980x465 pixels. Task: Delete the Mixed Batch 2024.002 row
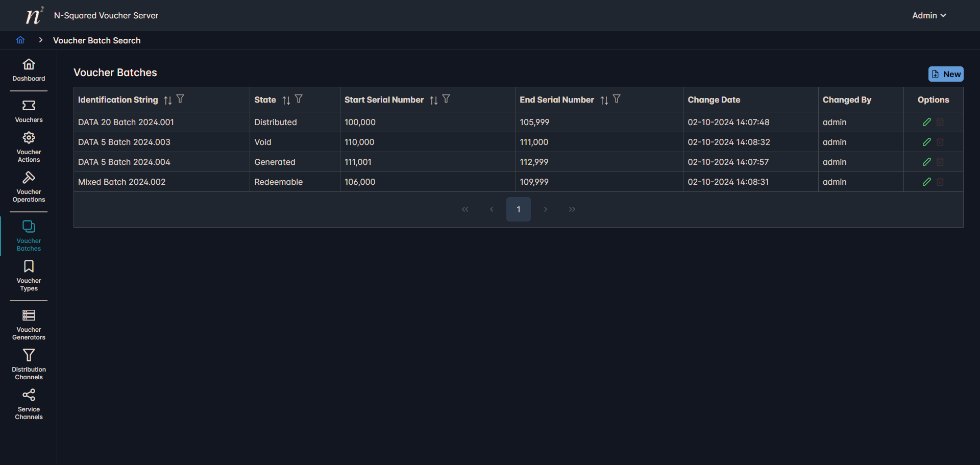coord(940,182)
